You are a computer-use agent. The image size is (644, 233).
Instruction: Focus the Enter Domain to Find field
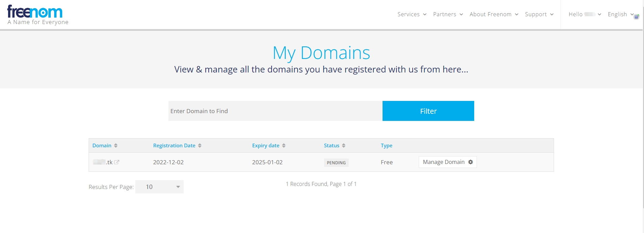[x=275, y=111]
